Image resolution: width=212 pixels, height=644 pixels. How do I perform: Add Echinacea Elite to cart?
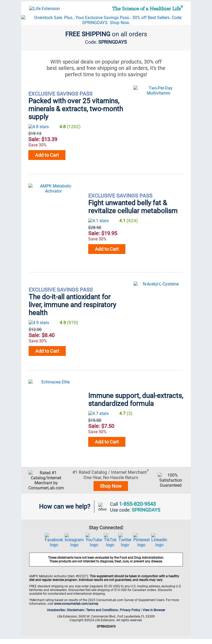click(x=107, y=442)
